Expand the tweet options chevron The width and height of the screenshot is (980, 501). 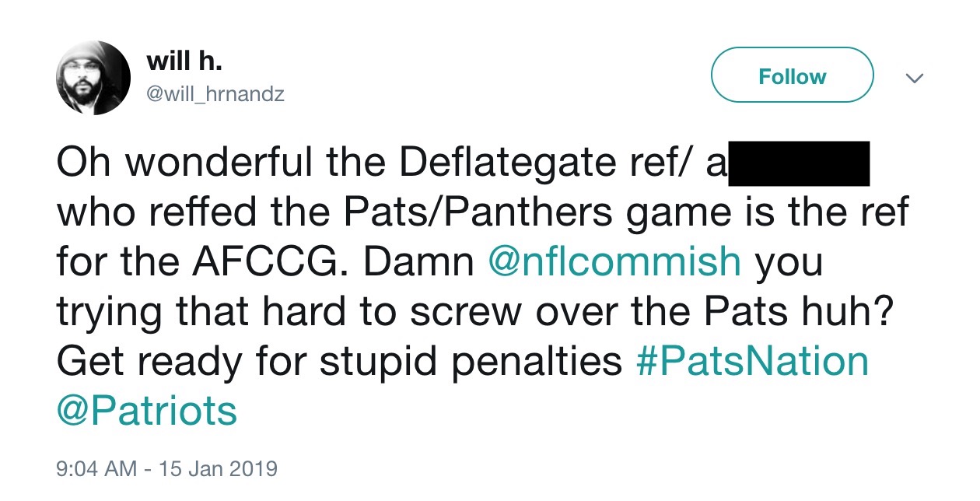tap(915, 79)
